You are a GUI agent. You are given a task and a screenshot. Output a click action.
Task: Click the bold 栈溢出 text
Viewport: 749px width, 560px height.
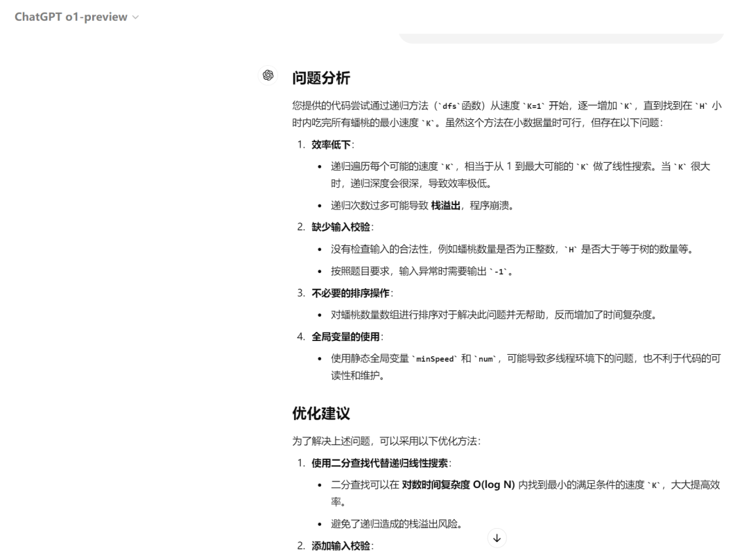coord(445,205)
